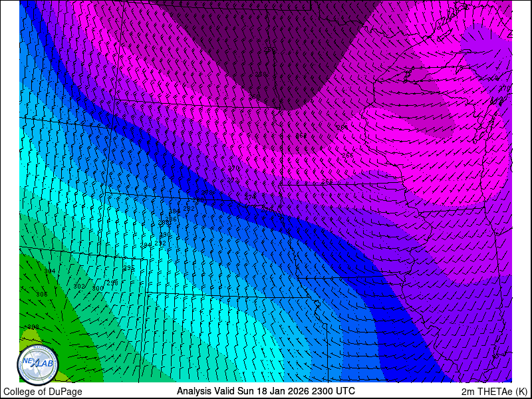
Task: Click the 298 contour label
Action: coord(112,282)
